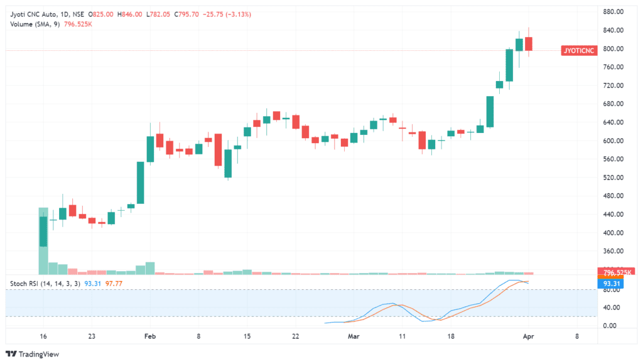Click the 680.00 price axis label
643x364 pixels.
(613, 104)
